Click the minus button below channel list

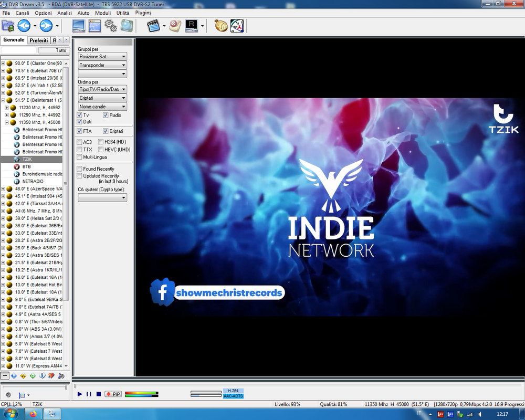click(5, 376)
